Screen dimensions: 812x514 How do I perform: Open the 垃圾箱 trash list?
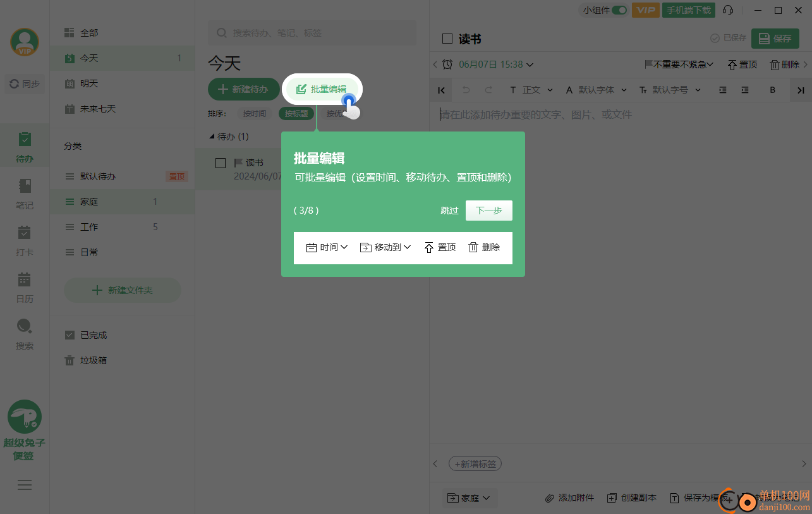pyautogui.click(x=123, y=360)
